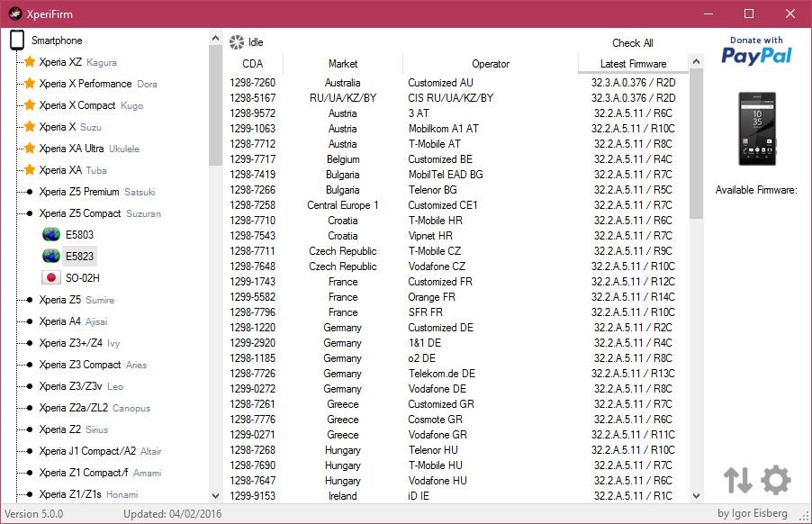Sort by the CDA column header
Viewport: 812px width, 524px height.
tap(253, 64)
